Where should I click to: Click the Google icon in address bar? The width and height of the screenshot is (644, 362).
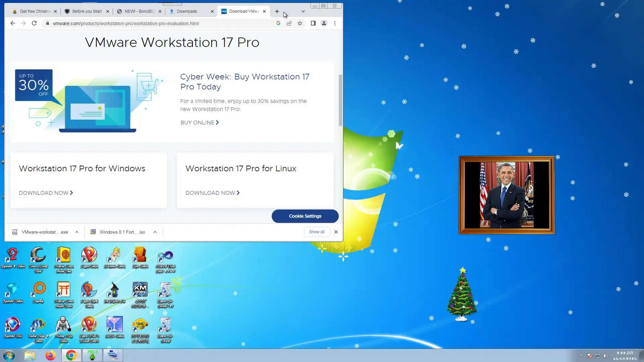point(278,23)
